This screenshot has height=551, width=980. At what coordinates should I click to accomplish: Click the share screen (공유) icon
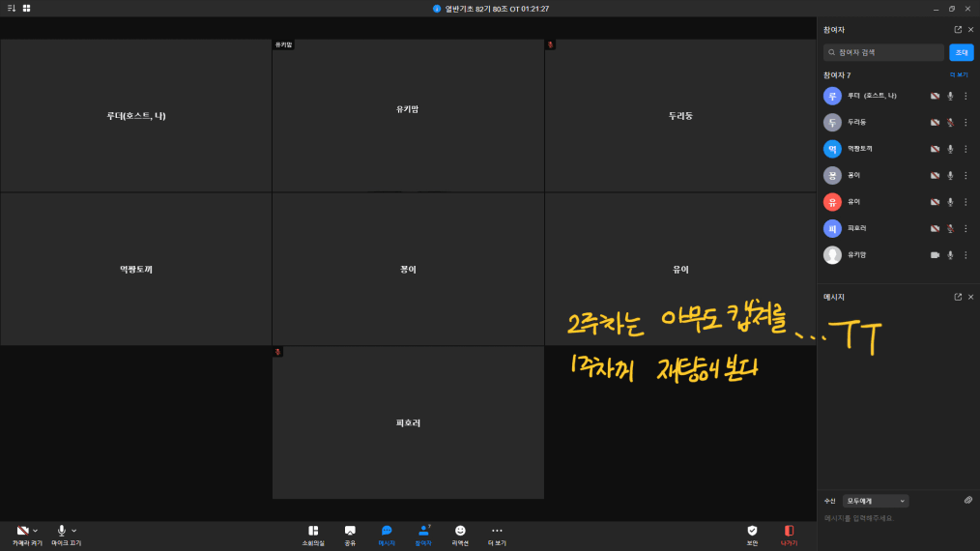pyautogui.click(x=350, y=531)
